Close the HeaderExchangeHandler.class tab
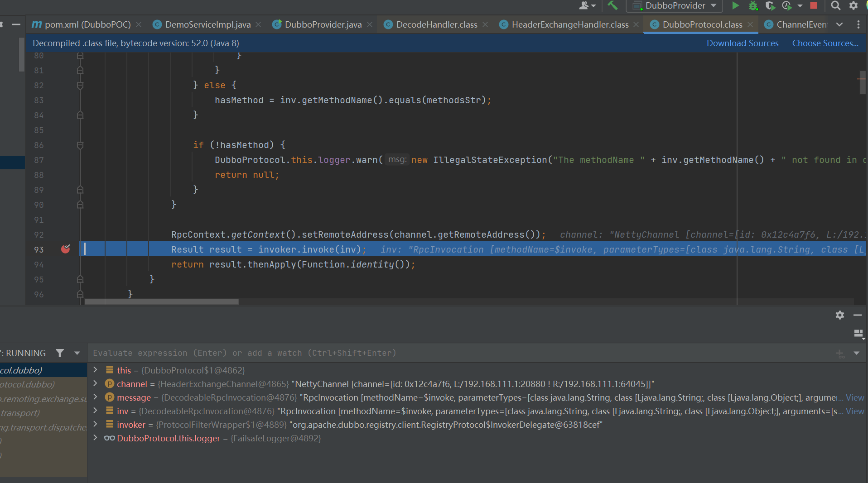This screenshot has width=868, height=483. coord(636,24)
